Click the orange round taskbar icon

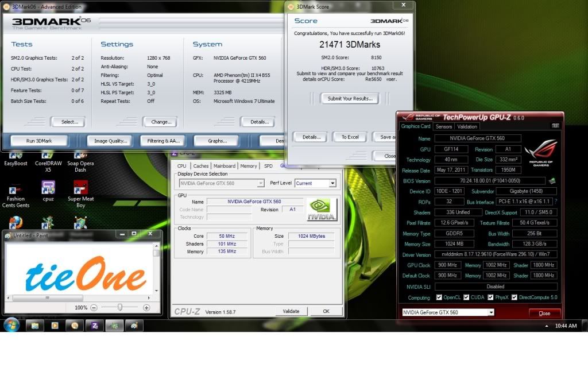tap(75, 326)
